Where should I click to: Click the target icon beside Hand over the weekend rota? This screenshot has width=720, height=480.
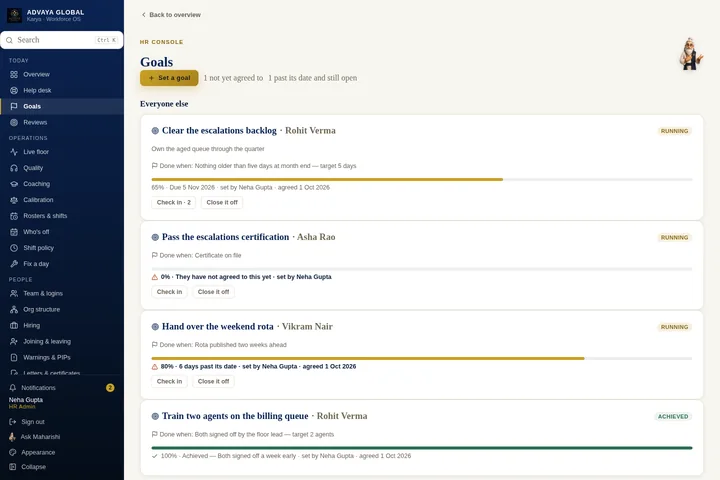point(155,327)
